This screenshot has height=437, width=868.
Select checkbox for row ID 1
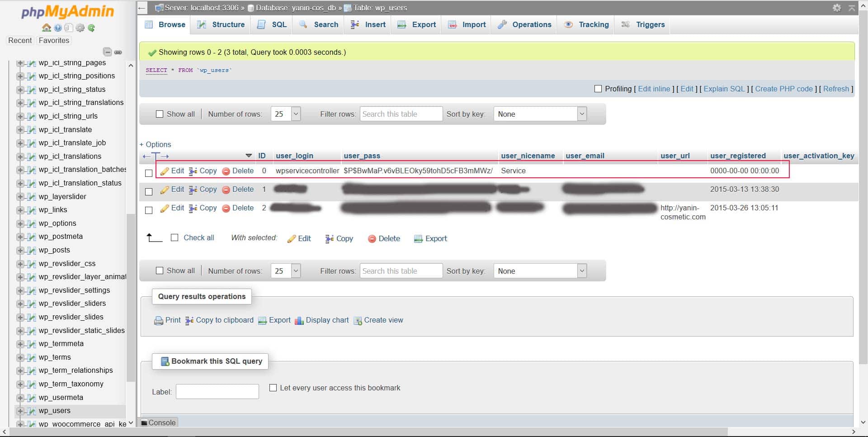click(x=149, y=191)
